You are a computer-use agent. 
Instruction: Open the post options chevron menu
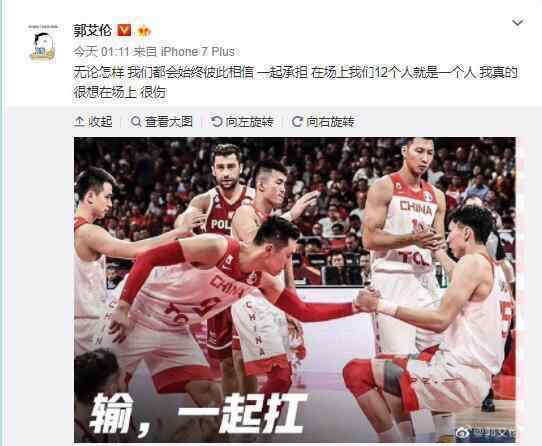tap(517, 23)
